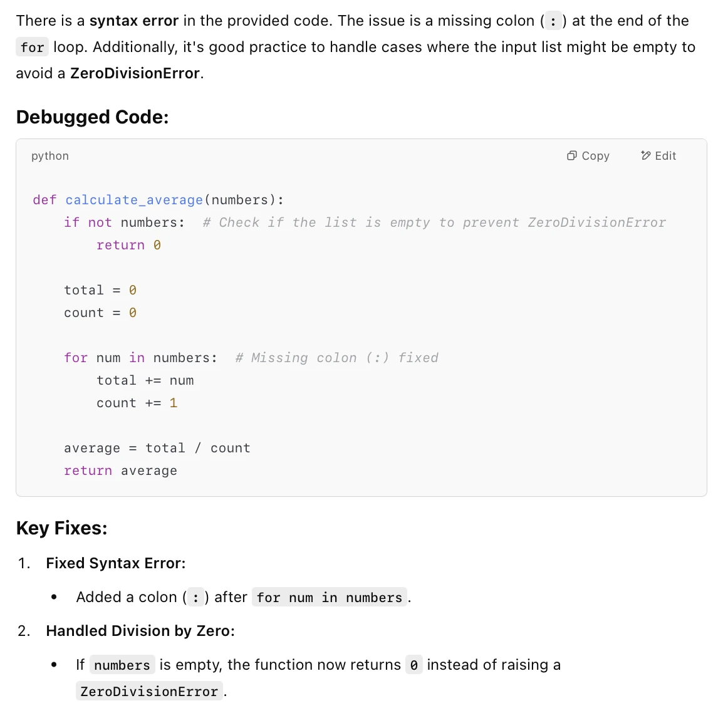728x718 pixels.
Task: Click the inline 'numbers' code chip
Action: click(122, 665)
